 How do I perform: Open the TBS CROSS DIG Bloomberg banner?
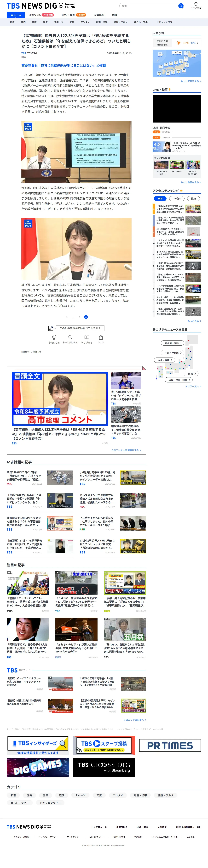click(x=104, y=768)
